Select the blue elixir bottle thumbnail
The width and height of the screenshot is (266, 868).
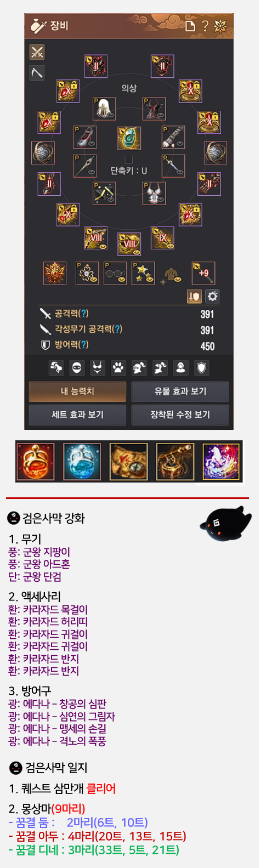[x=82, y=462]
